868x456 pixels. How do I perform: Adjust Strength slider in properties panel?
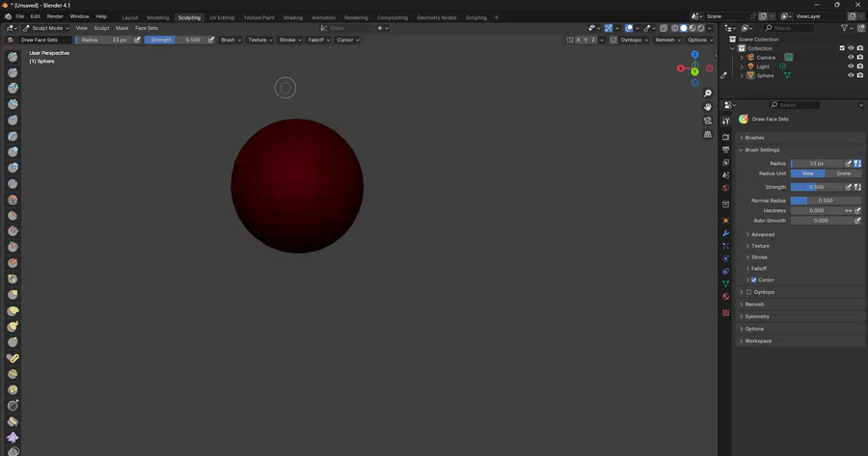817,187
